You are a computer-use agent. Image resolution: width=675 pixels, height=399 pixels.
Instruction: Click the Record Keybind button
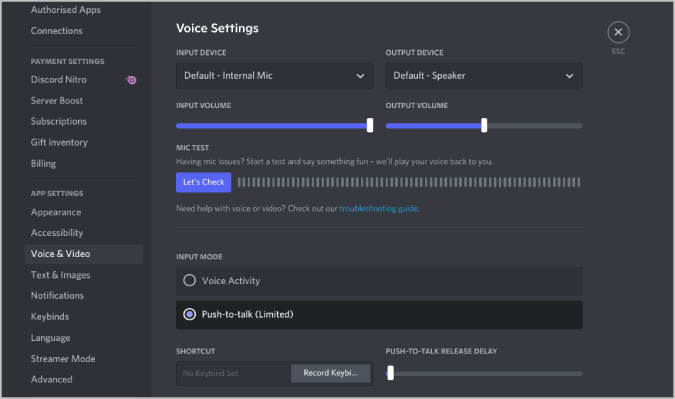point(330,373)
